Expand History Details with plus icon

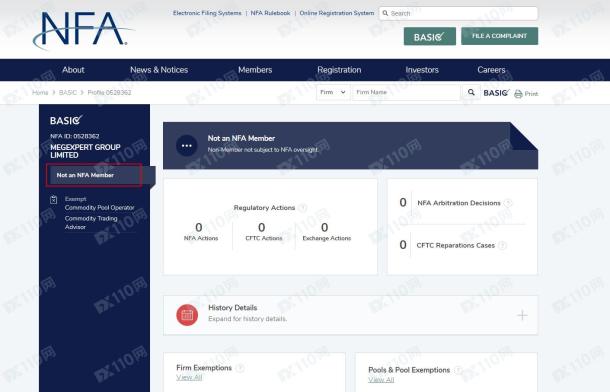point(522,315)
